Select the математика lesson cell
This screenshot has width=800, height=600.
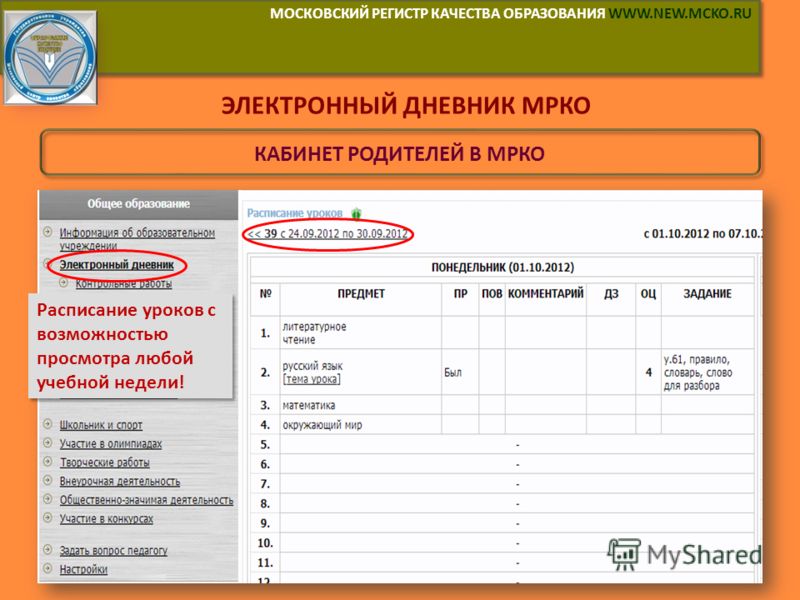pyautogui.click(x=361, y=405)
